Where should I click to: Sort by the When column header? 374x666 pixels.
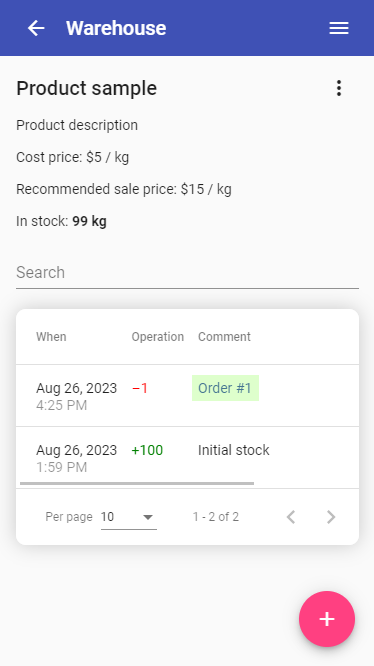click(x=51, y=336)
